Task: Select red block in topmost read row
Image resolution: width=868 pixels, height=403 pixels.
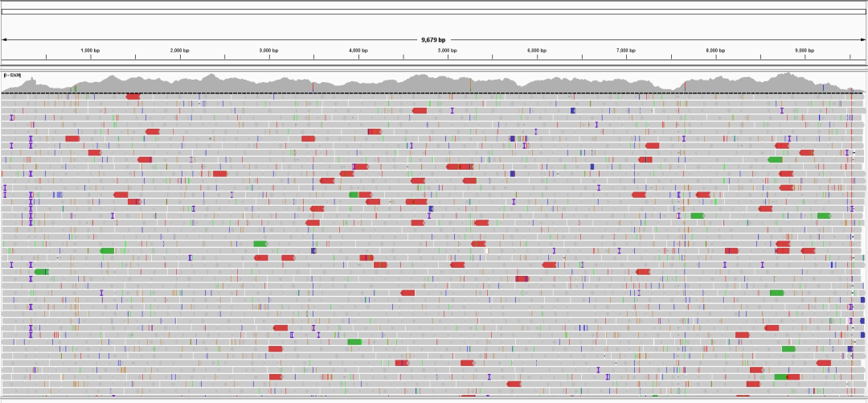Action: click(133, 97)
